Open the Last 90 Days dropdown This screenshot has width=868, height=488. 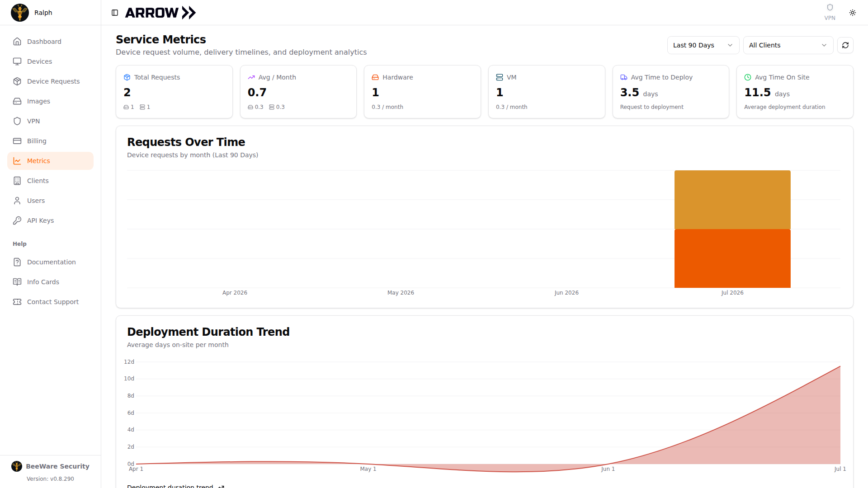click(703, 45)
